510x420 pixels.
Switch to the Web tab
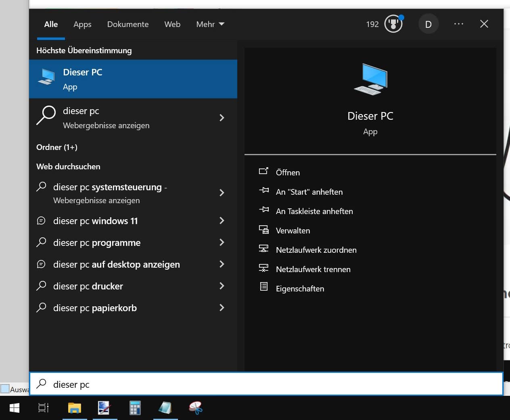pyautogui.click(x=172, y=24)
